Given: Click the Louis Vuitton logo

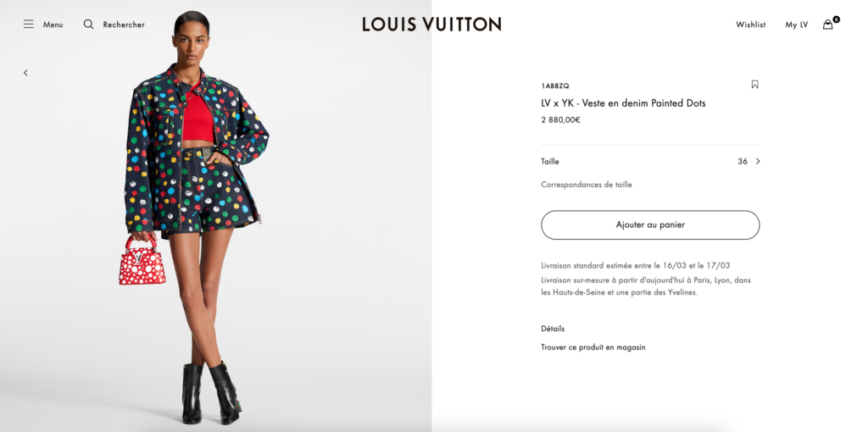Looking at the screenshot, I should point(431,24).
